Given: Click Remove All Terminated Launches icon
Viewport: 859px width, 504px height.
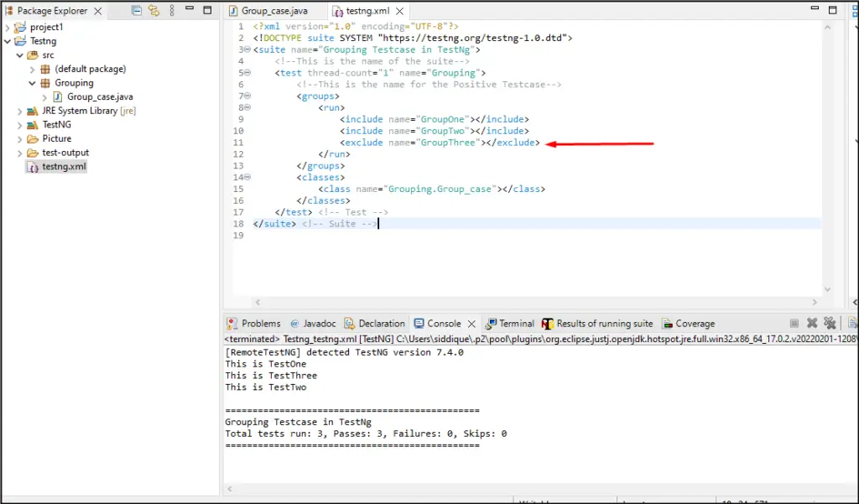Looking at the screenshot, I should 830,323.
